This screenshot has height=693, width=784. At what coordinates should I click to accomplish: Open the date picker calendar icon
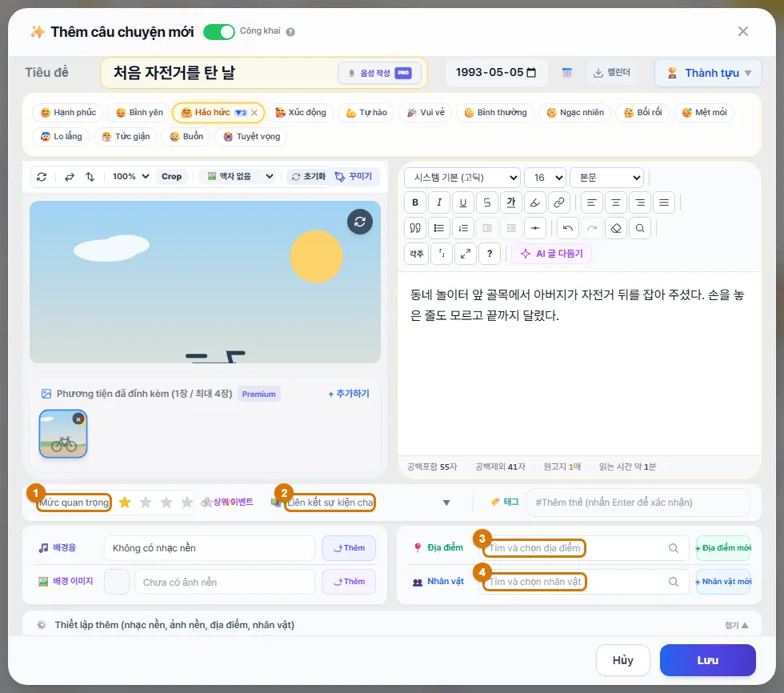(x=531, y=73)
